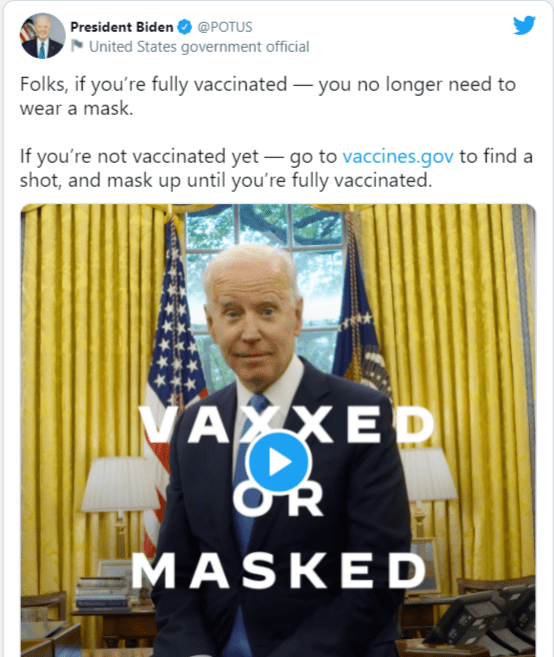Open President Biden's profile avatar
554x657 pixels.
[43, 36]
